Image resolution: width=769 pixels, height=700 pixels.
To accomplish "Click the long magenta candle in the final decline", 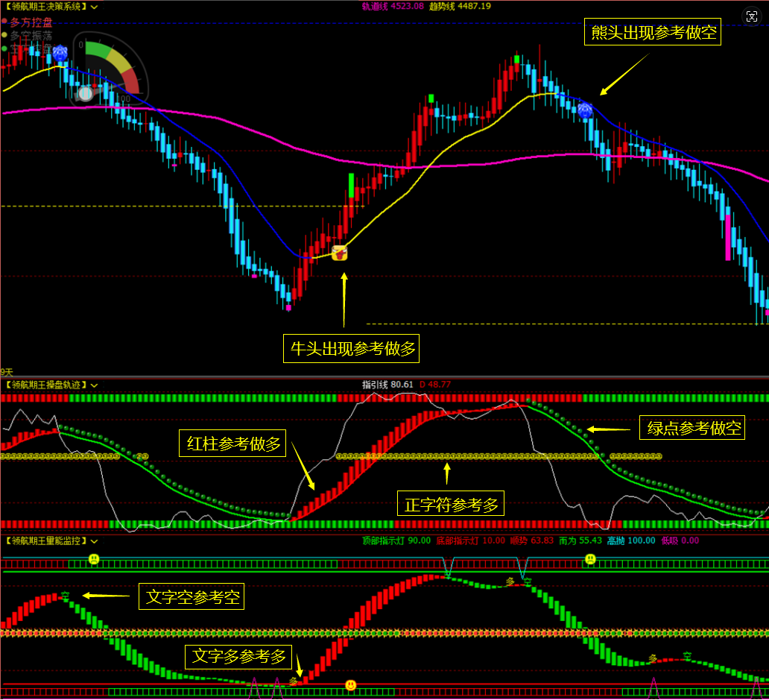I will [728, 237].
